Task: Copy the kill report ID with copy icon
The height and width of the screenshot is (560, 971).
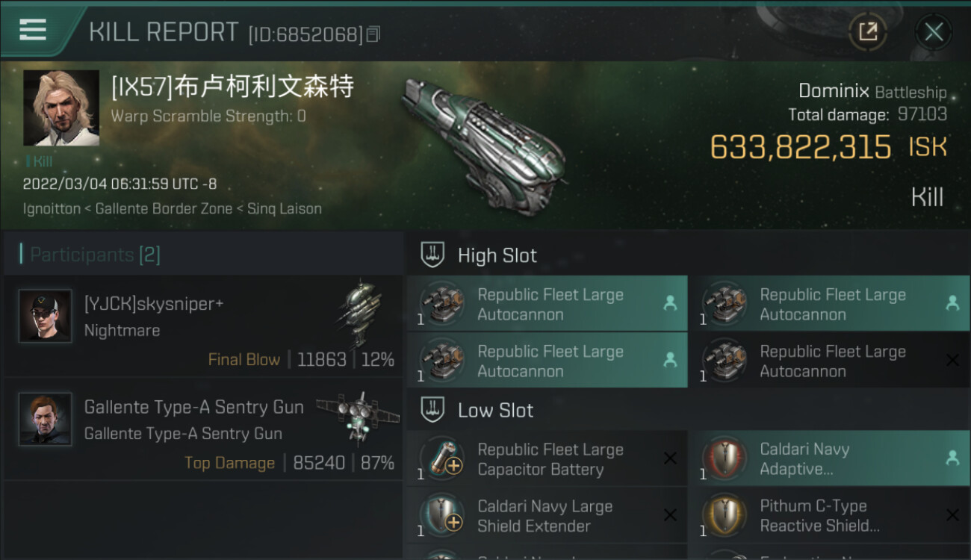Action: point(373,34)
